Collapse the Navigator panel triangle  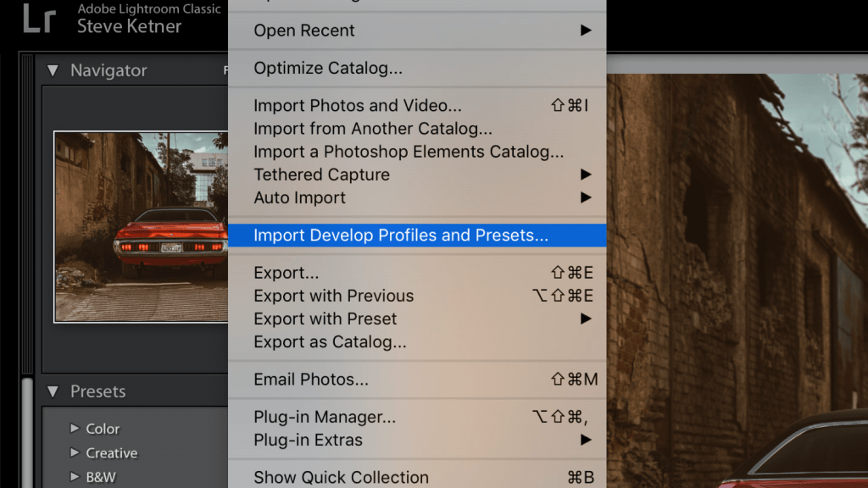coord(53,71)
